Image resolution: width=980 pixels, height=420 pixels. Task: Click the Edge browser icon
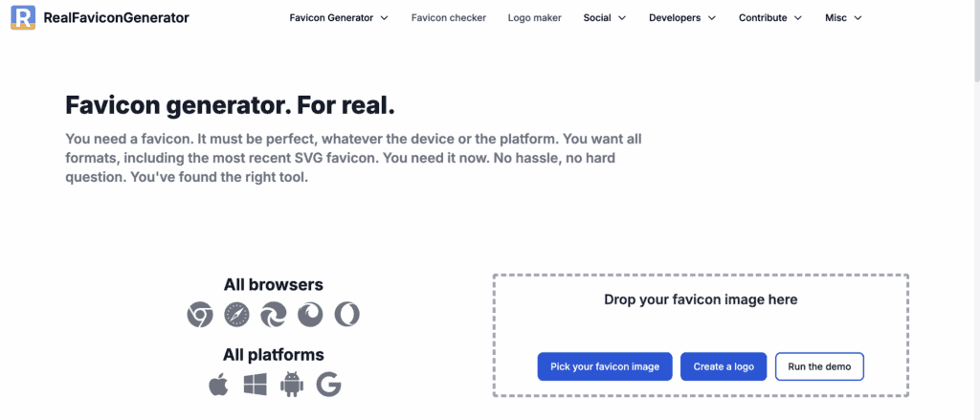pyautogui.click(x=273, y=314)
